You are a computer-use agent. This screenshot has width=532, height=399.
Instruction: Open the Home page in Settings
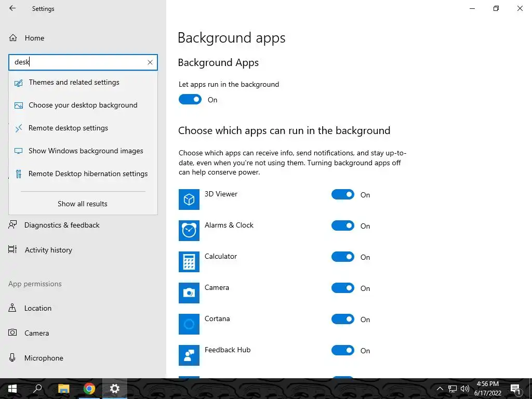pyautogui.click(x=26, y=37)
